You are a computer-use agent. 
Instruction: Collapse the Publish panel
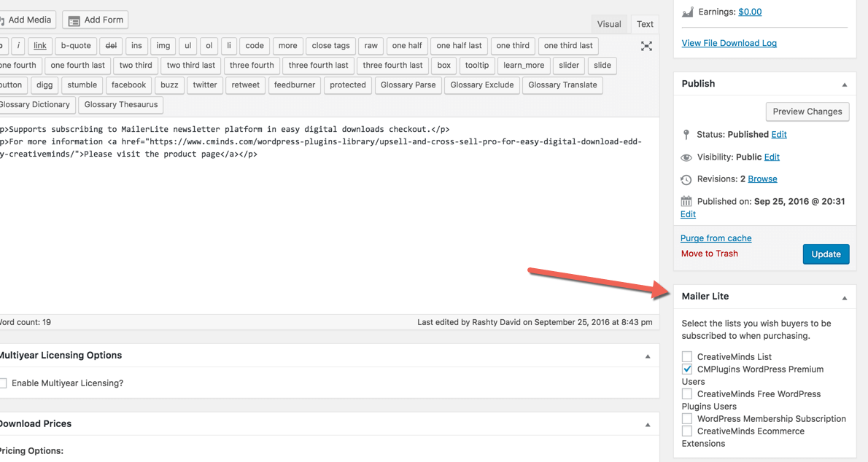[x=844, y=85]
